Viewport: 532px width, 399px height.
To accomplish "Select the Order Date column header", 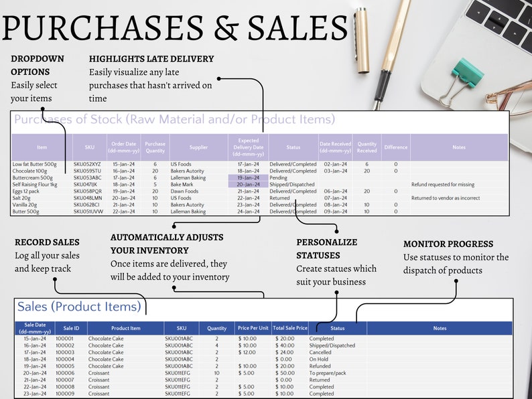I will [x=123, y=147].
